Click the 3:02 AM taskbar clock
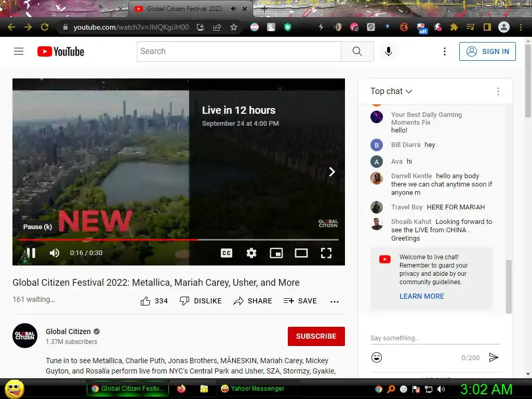The image size is (532, 399). tap(486, 389)
